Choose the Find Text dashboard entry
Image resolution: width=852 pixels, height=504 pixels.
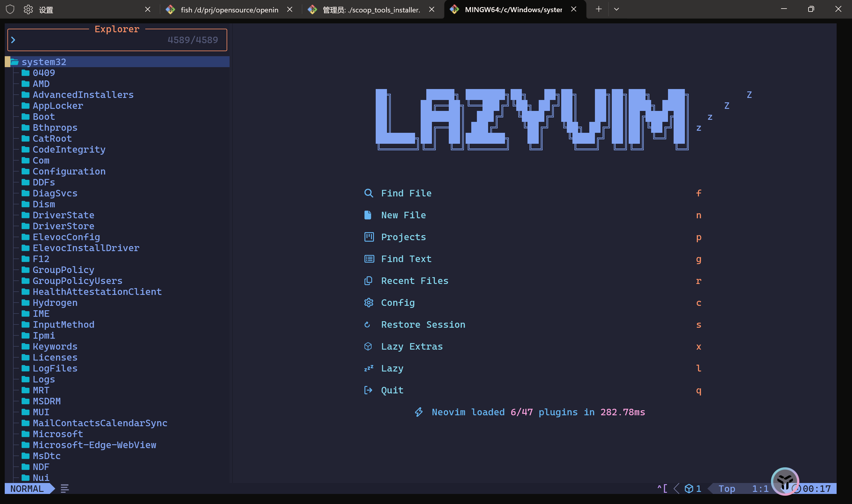[533, 259]
